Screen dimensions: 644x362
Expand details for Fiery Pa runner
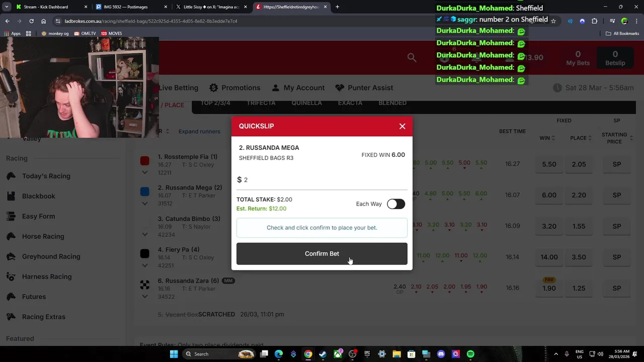coord(145,265)
